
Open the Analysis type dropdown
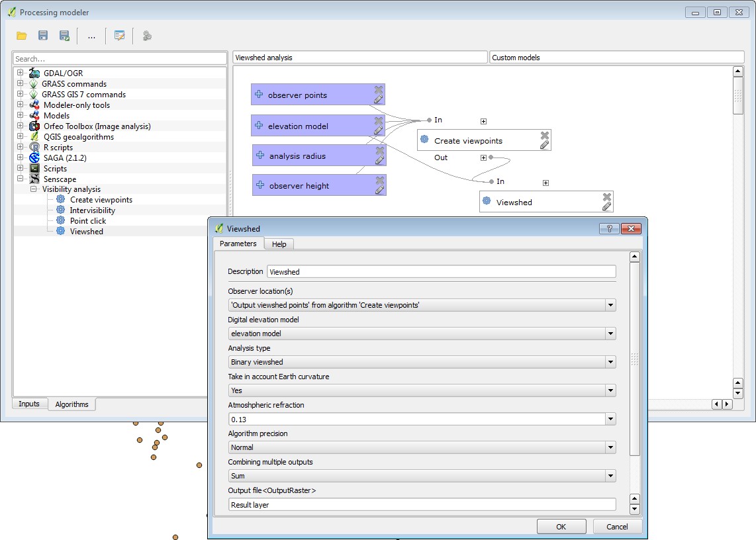[611, 362]
